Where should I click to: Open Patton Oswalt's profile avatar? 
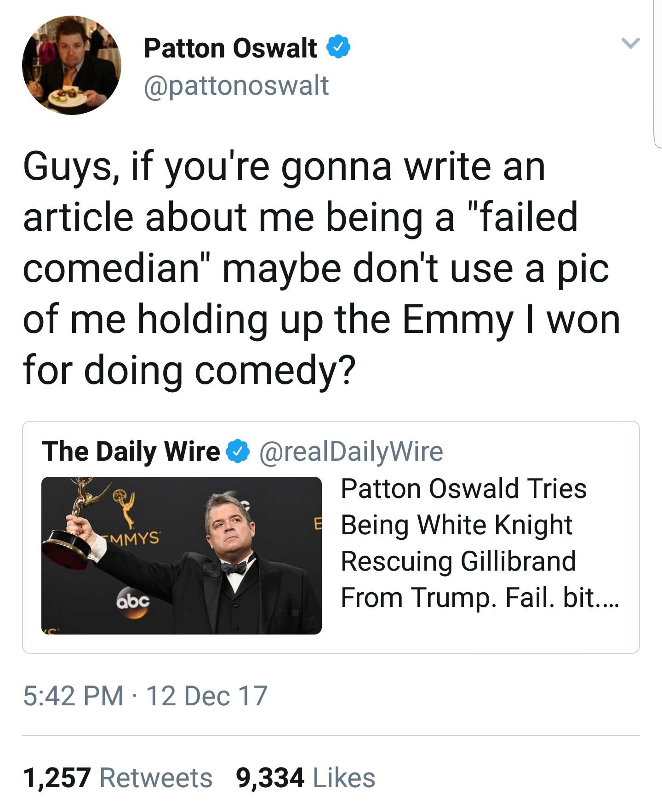72,65
